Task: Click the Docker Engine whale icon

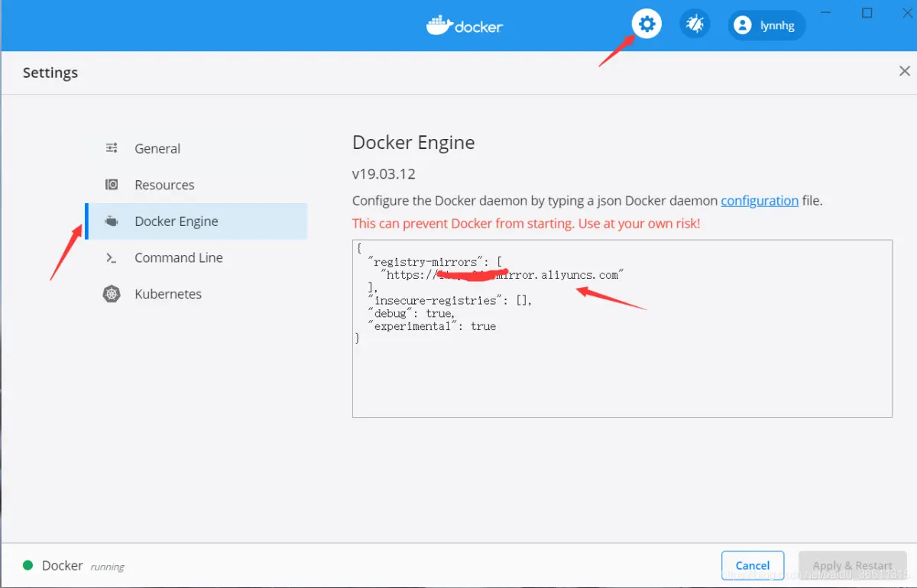Action: pyautogui.click(x=112, y=221)
